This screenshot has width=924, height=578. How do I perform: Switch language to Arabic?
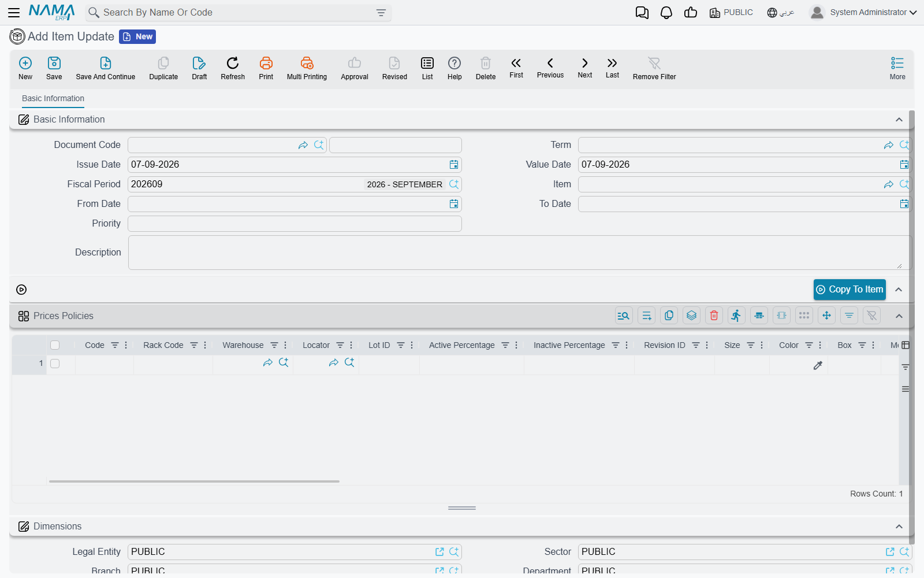click(781, 13)
